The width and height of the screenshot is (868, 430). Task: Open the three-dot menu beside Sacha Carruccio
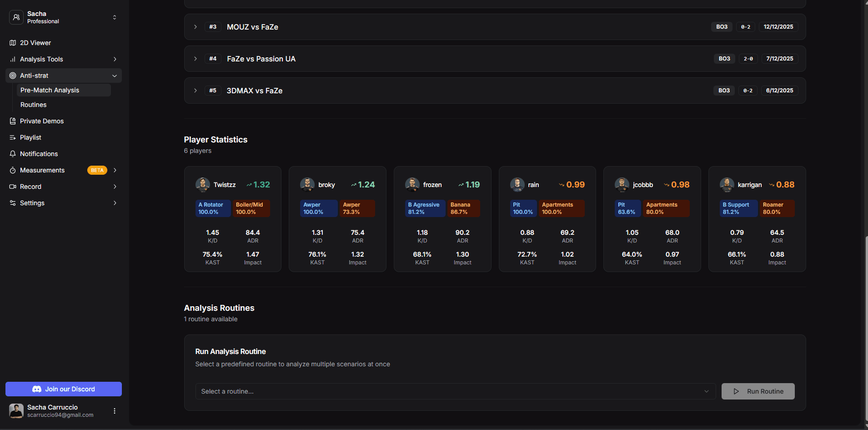click(x=115, y=411)
